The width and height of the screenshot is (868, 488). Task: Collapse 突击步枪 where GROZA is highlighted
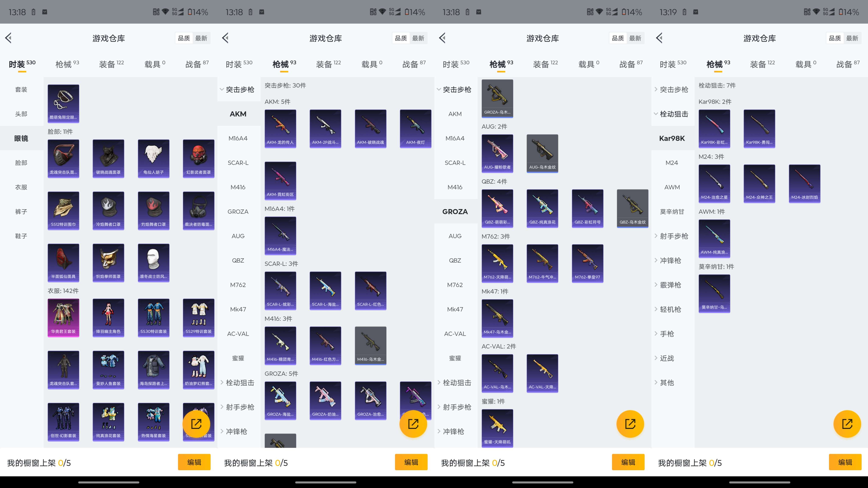pos(456,90)
